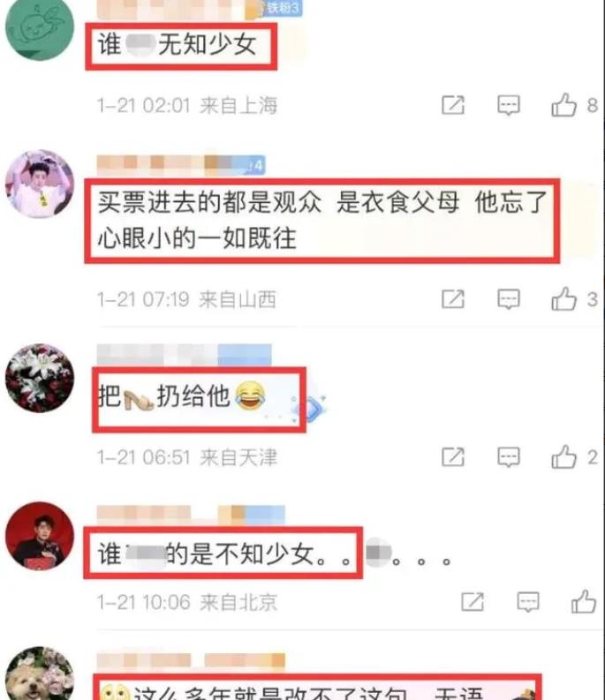Screen dimensions: 605x700
Task: Share the comment posted at 10:06
Action: point(473,602)
